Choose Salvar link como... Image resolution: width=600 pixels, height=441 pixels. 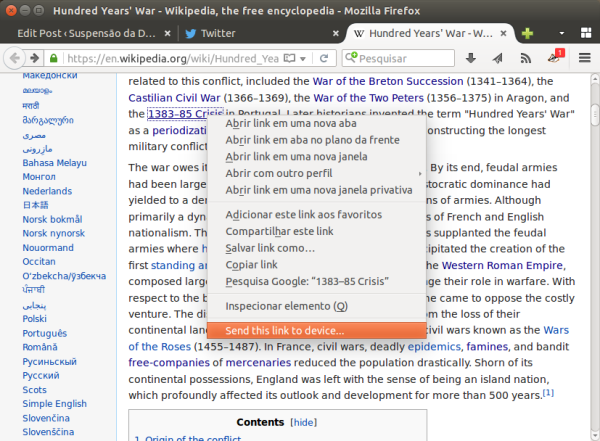pyautogui.click(x=317, y=248)
